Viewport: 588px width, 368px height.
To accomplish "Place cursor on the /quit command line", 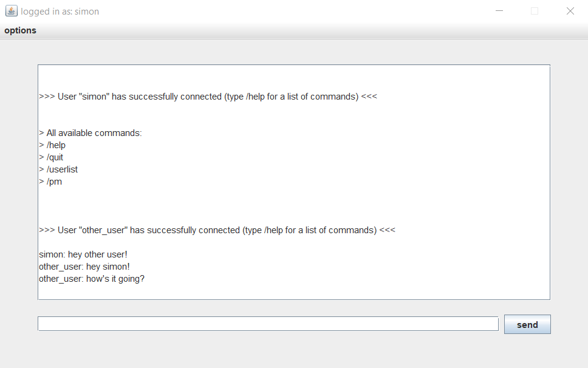I will pos(51,157).
